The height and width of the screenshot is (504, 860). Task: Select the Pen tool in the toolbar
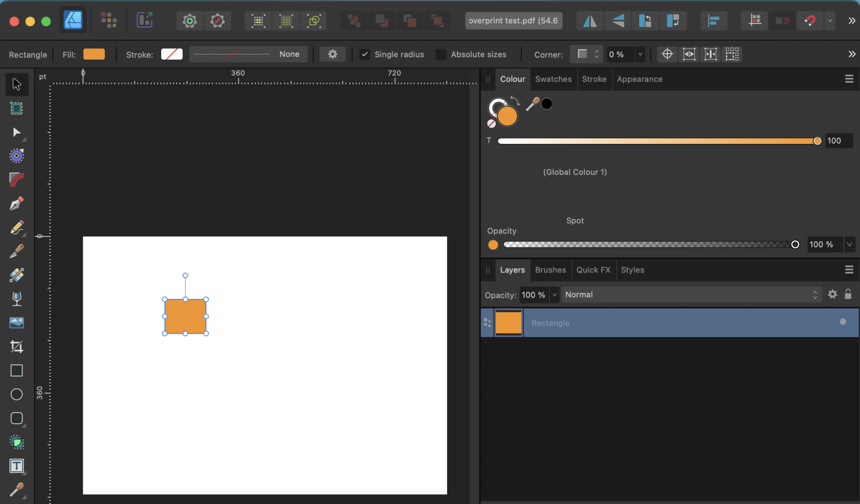[17, 204]
